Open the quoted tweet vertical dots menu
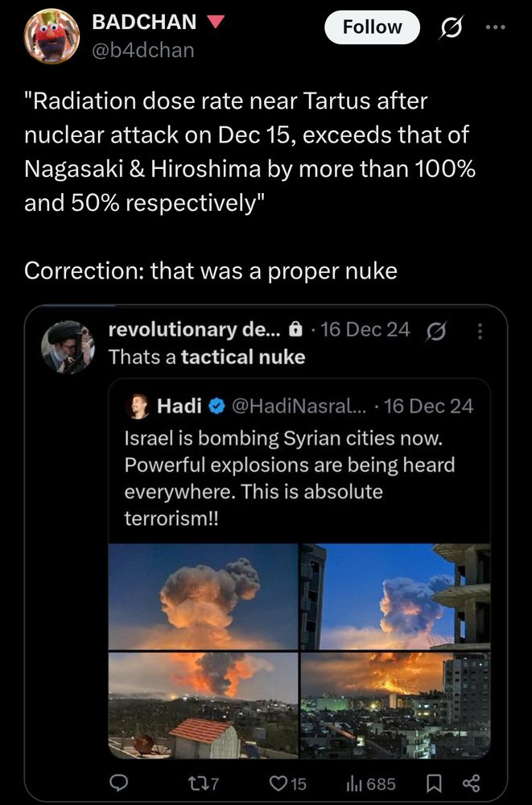This screenshot has height=805, width=532. tap(480, 331)
